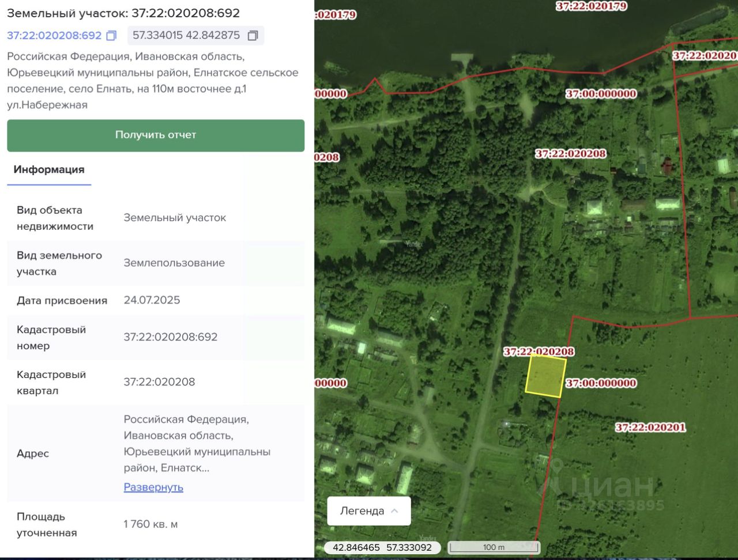This screenshot has width=738, height=560.
Task: Select the yellow highlighted parcel on map
Action: pos(545,376)
